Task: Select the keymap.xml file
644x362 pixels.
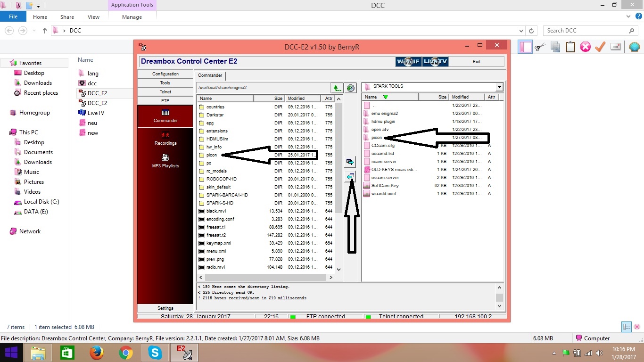Action: click(219, 243)
